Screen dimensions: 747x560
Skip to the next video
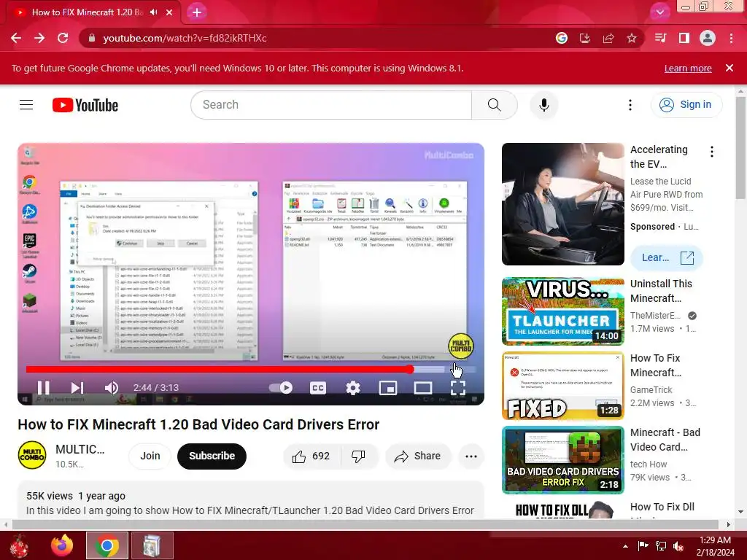(x=77, y=388)
